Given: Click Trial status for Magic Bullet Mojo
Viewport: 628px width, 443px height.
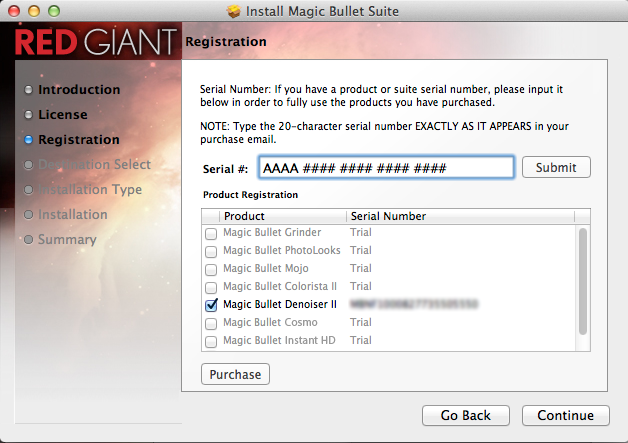Looking at the screenshot, I should pyautogui.click(x=361, y=268).
